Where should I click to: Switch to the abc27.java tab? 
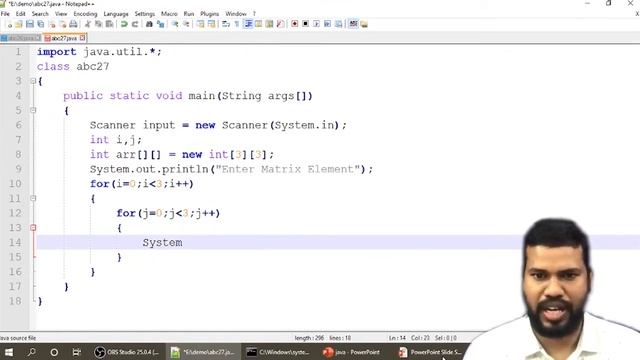(x=64, y=38)
